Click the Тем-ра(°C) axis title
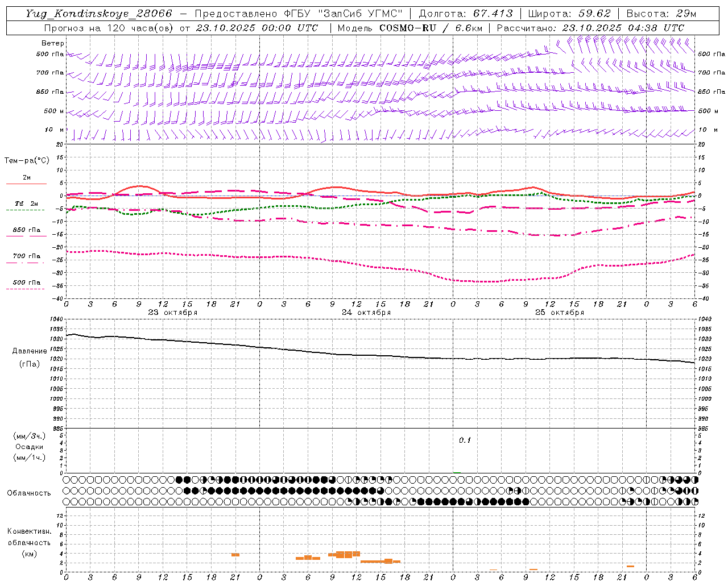Image resolution: width=728 pixels, height=582 pixels. (27, 161)
